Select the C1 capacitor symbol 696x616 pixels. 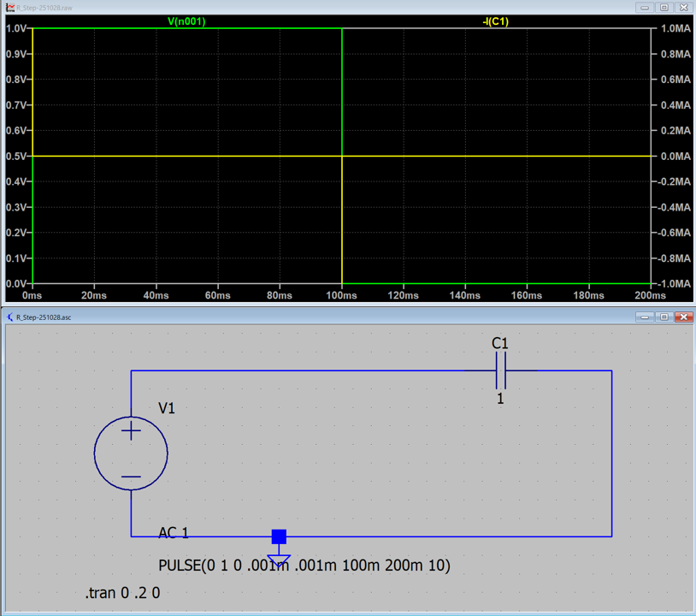point(500,371)
